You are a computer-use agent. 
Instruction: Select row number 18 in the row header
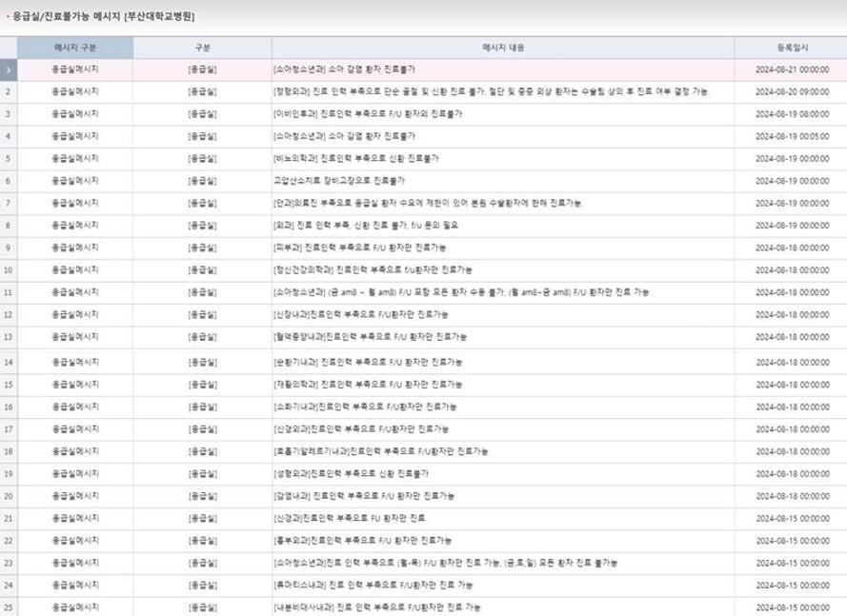coord(9,451)
